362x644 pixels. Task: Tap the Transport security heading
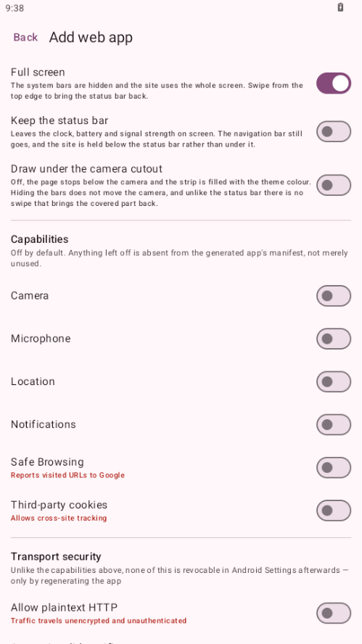(56, 556)
